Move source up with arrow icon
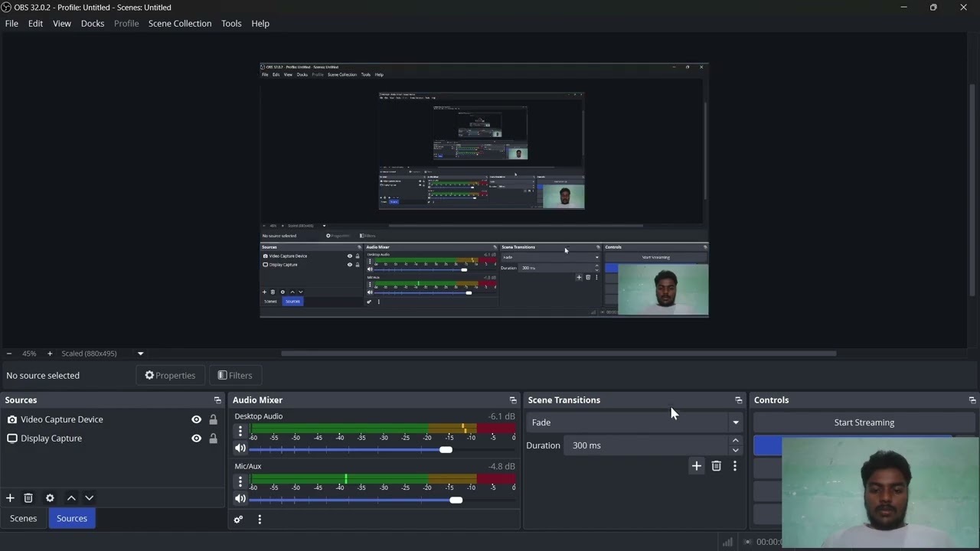This screenshot has height=551, width=980. pyautogui.click(x=71, y=498)
